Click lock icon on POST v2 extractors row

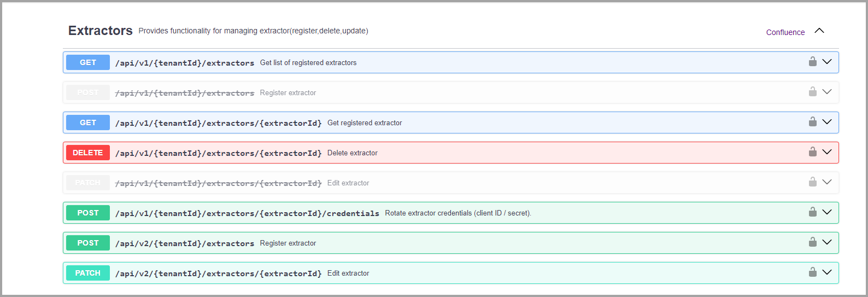[812, 242]
